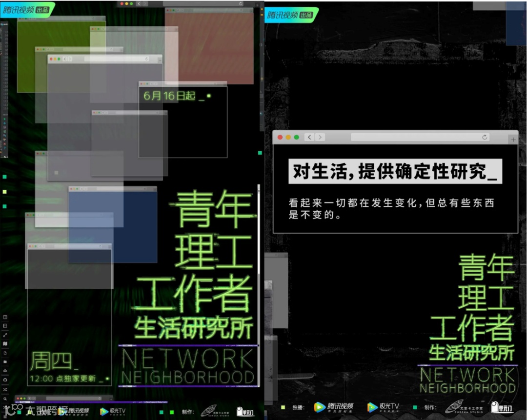This screenshot has height=420, width=527.
Task: Click 腾讯视频 出品 badge on right poster
Action: [x=290, y=15]
